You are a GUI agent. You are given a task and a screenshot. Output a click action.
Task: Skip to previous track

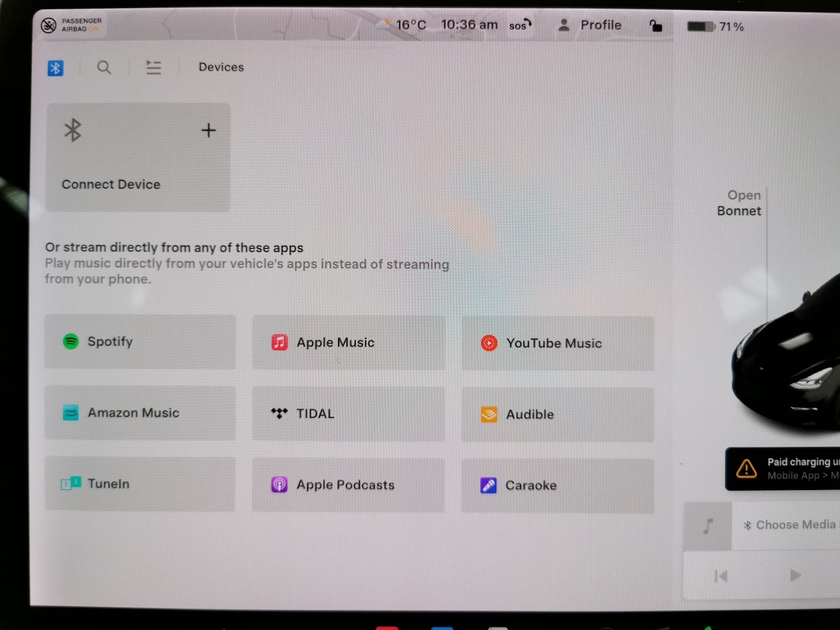pyautogui.click(x=721, y=576)
